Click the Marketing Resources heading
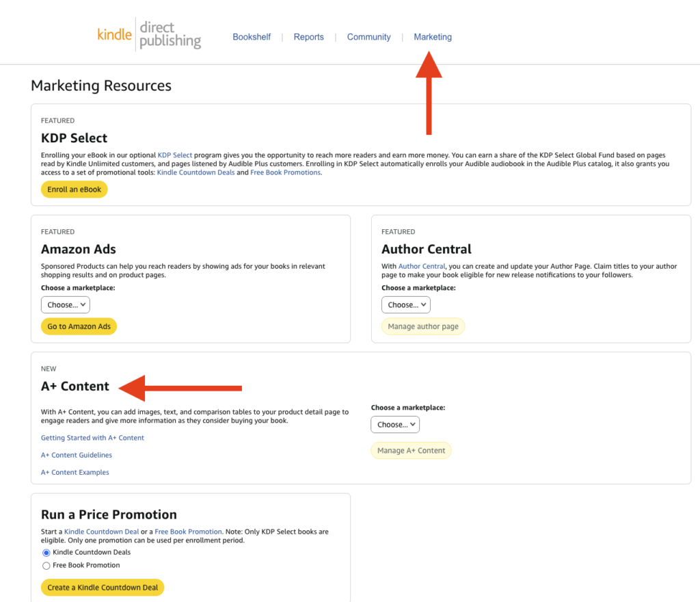The height and width of the screenshot is (602, 700). coord(101,86)
